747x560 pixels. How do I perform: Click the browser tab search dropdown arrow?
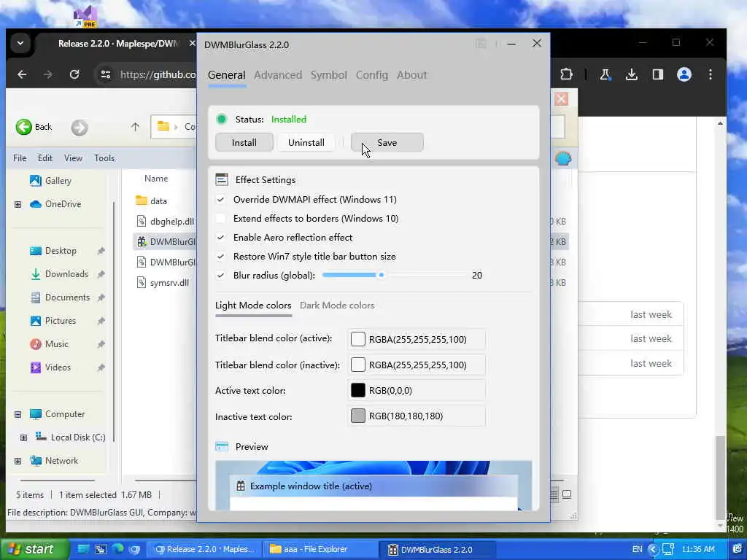coord(20,43)
